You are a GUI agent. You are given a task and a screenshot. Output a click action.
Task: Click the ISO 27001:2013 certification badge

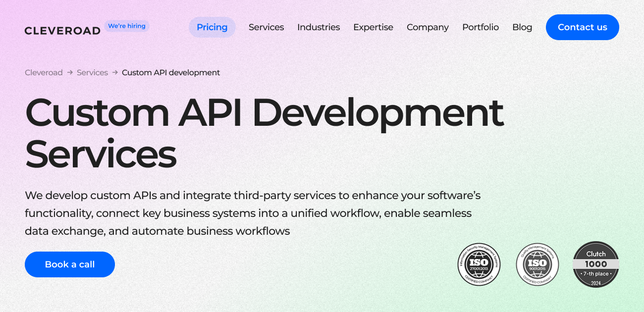coord(478,265)
